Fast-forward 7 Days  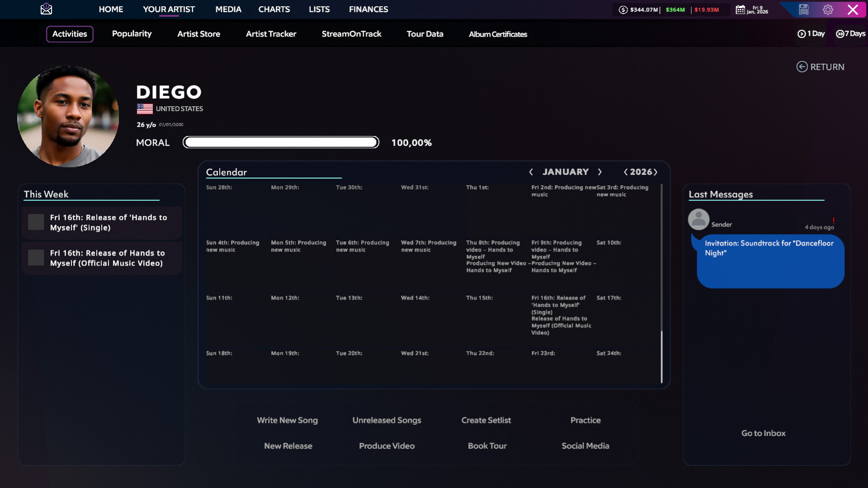[x=850, y=34]
